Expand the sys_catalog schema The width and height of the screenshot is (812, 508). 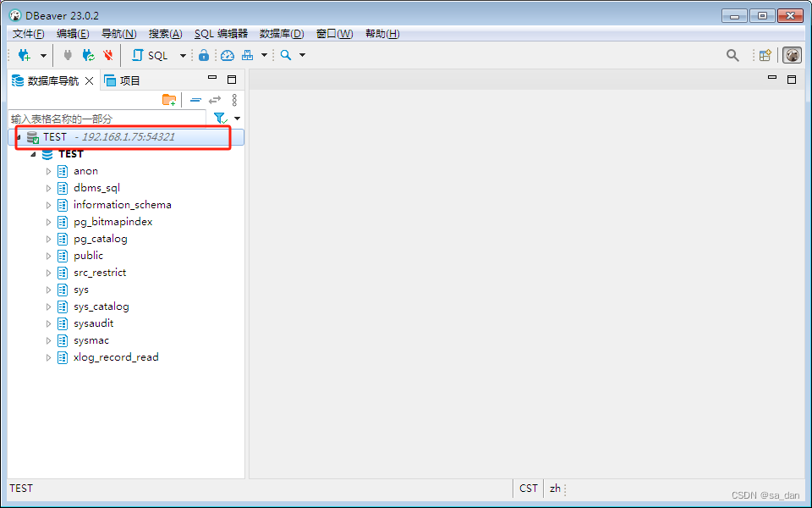pyautogui.click(x=49, y=306)
